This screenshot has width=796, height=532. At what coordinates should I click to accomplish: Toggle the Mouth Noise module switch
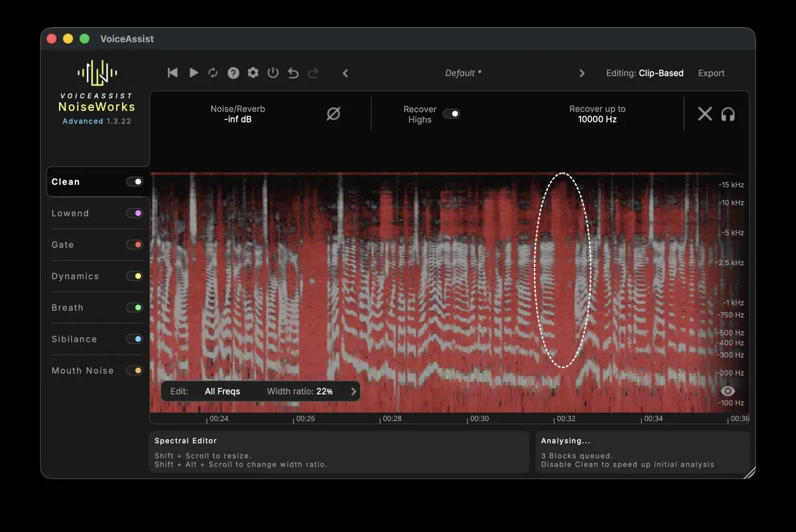[134, 371]
